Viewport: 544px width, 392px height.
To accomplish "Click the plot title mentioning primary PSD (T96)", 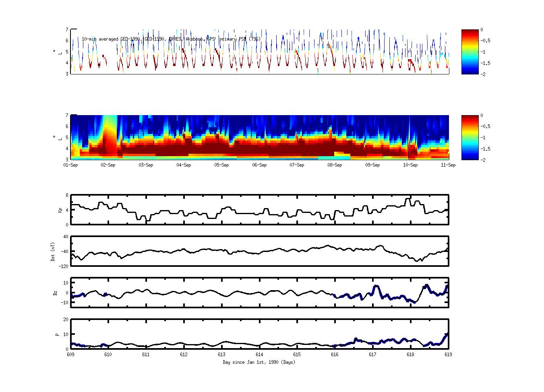I will [171, 39].
